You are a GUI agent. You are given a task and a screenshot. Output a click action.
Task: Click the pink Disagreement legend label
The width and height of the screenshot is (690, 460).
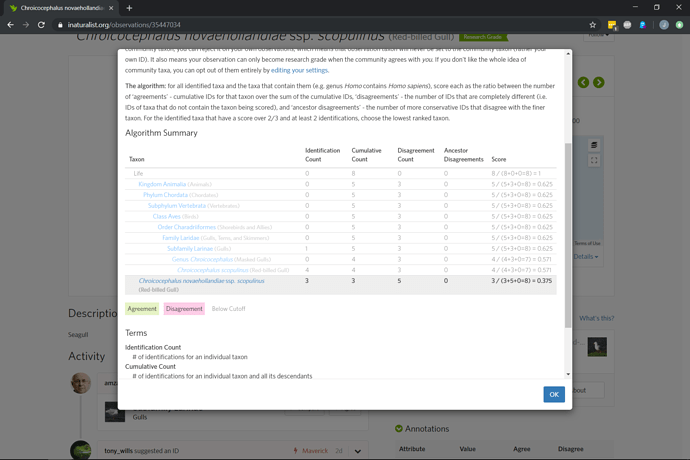tap(184, 309)
